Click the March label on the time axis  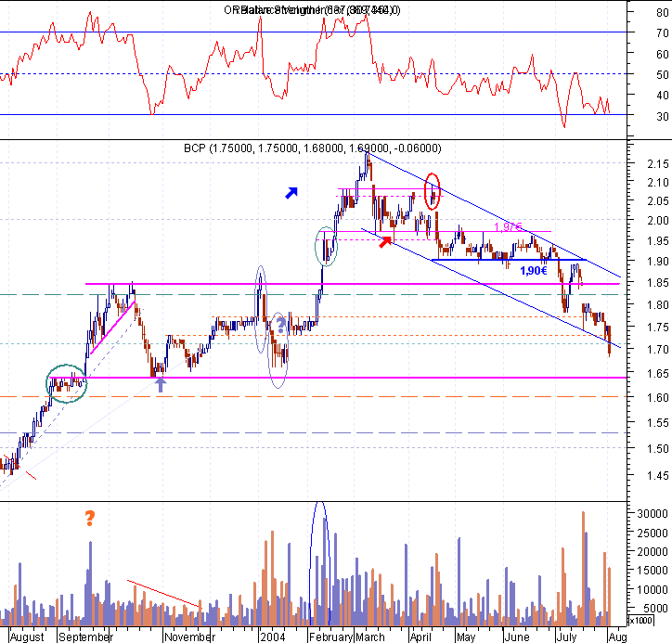click(x=370, y=637)
